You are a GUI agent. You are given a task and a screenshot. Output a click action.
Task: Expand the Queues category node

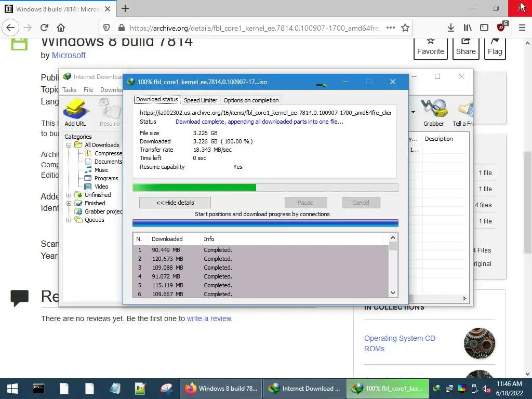pyautogui.click(x=69, y=220)
